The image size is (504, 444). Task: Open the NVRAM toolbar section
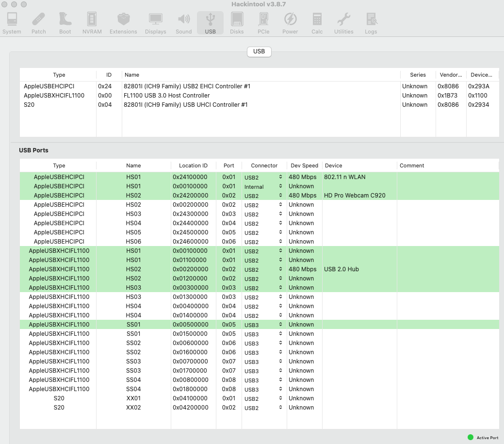[x=92, y=23]
